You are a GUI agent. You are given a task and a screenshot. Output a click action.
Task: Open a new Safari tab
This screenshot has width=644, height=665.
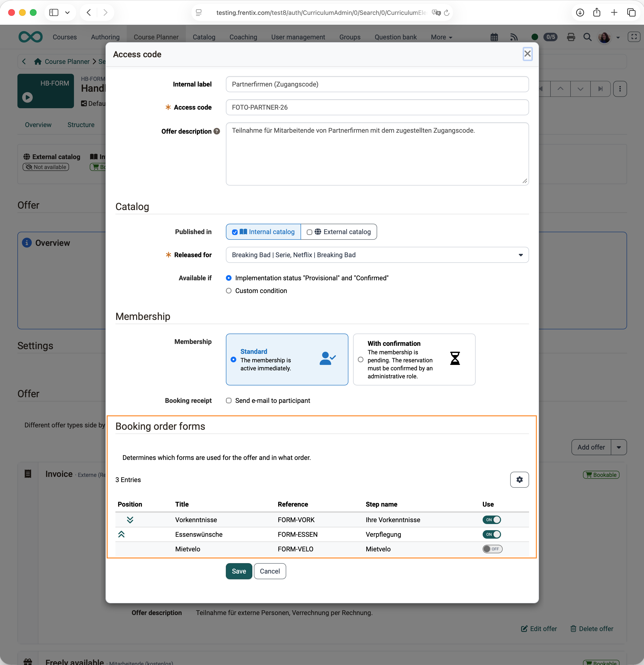[x=614, y=12]
